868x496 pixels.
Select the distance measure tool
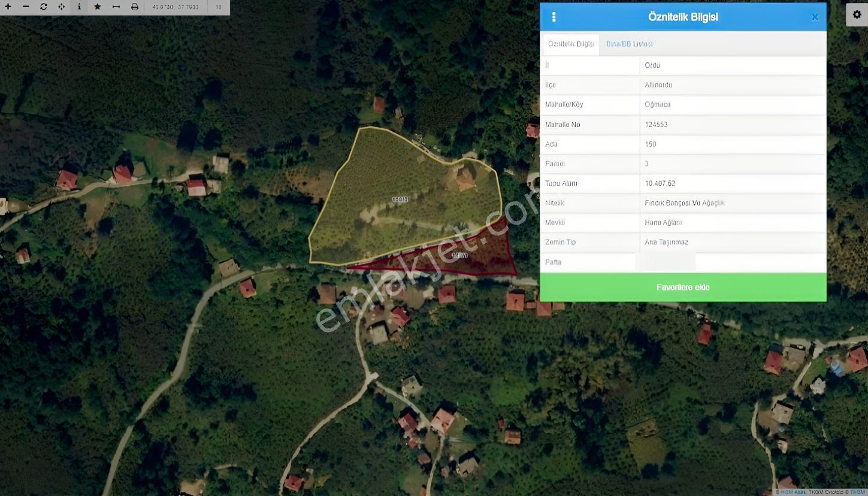pyautogui.click(x=116, y=7)
